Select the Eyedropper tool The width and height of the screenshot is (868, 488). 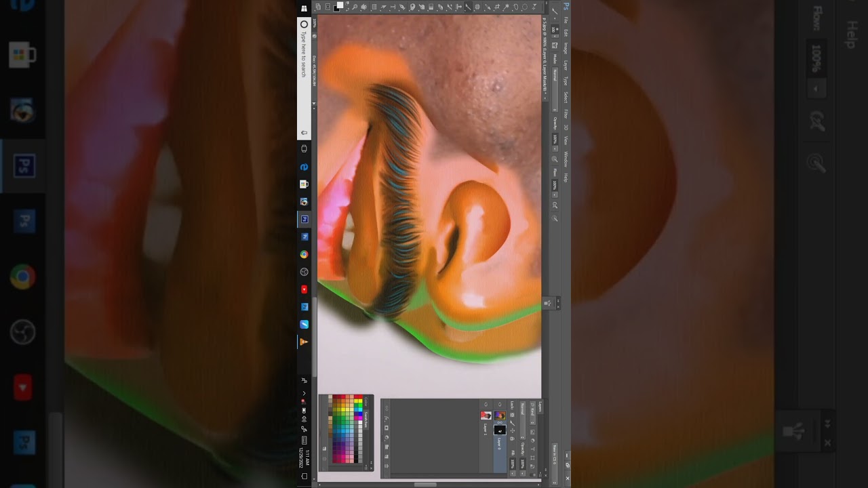point(487,7)
